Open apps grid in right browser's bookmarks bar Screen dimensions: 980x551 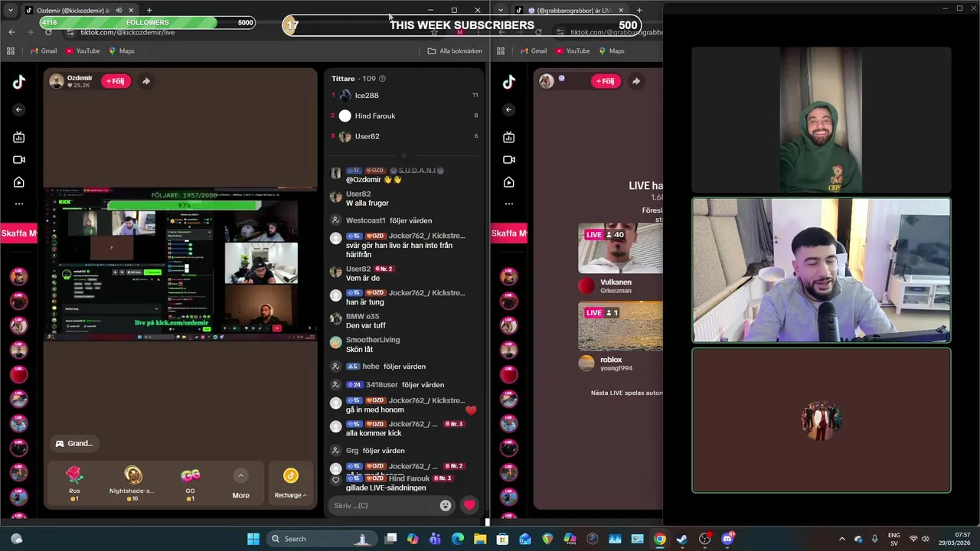(x=501, y=51)
